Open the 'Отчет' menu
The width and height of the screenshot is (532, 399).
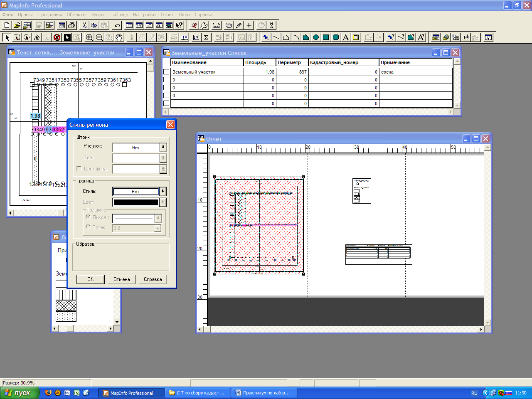point(167,15)
